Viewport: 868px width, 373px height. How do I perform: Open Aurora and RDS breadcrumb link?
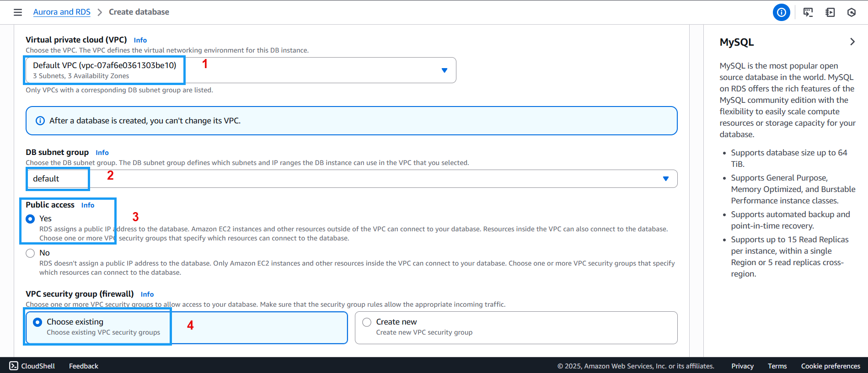62,12
